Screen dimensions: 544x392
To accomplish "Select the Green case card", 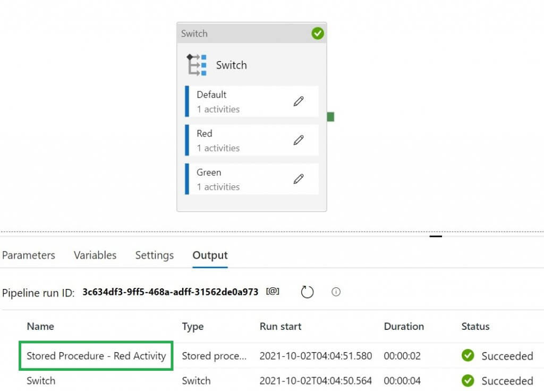I will pyautogui.click(x=252, y=179).
